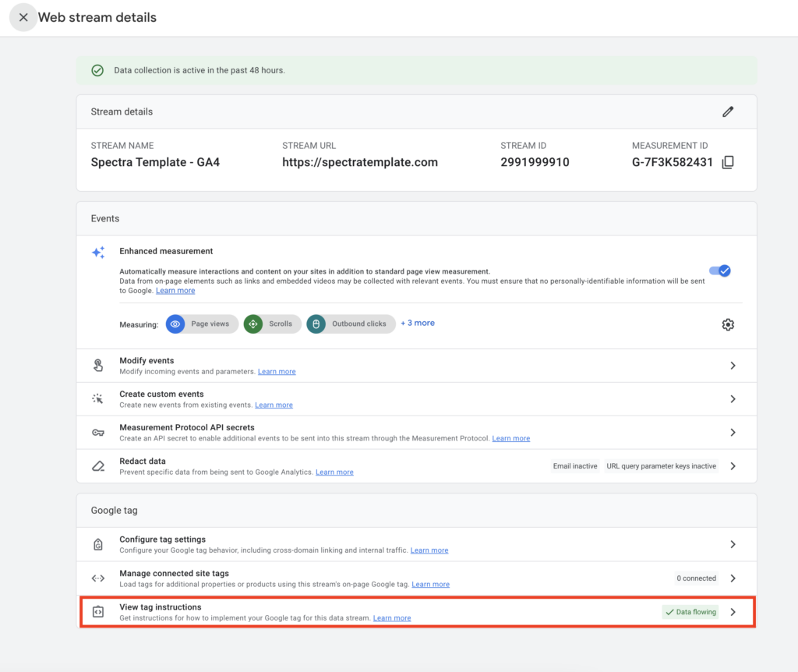Click URL query parameter keys inactive badge
Screen dimensions: 798x672
tap(661, 466)
